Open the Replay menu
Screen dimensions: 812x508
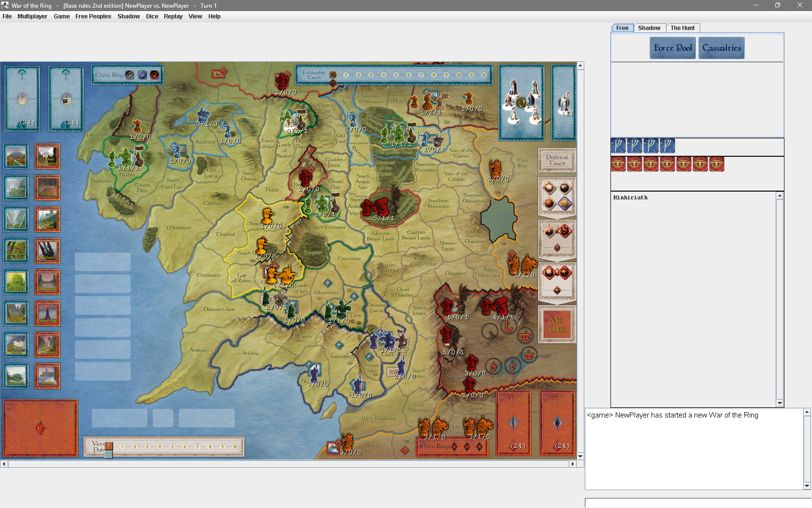click(x=173, y=16)
